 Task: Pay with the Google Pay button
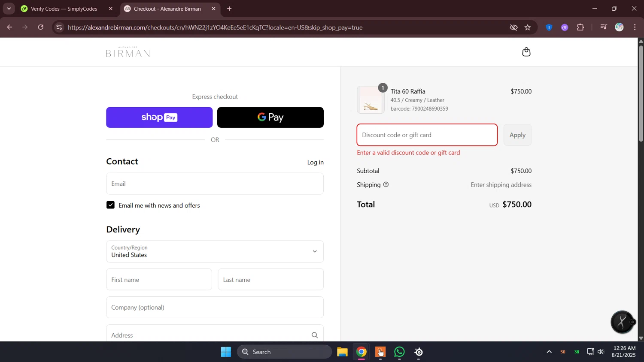click(270, 118)
